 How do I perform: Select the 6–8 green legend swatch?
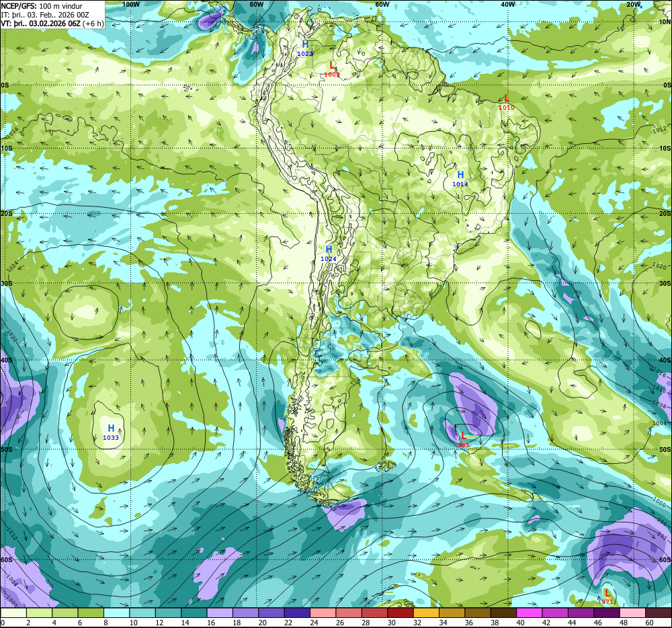(91, 613)
